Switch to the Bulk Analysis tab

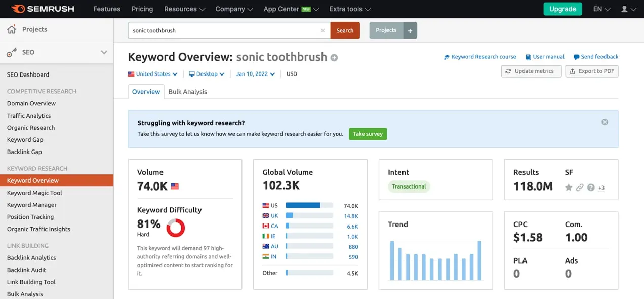click(x=187, y=92)
